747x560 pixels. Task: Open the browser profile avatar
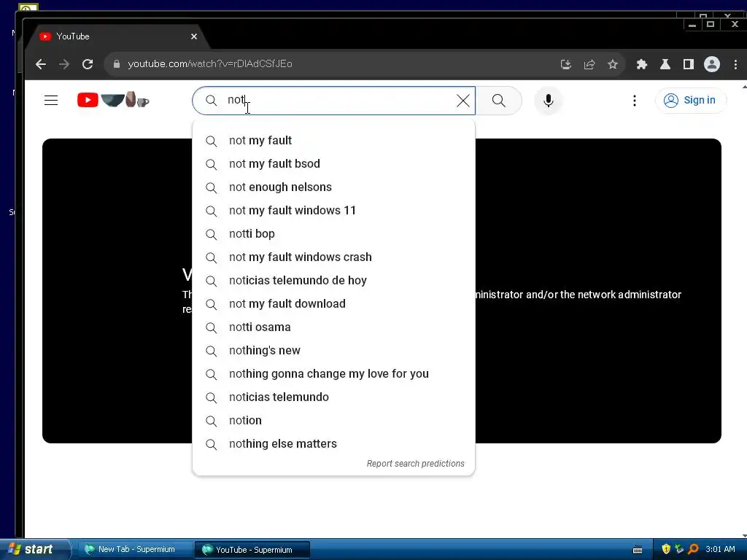pyautogui.click(x=712, y=64)
